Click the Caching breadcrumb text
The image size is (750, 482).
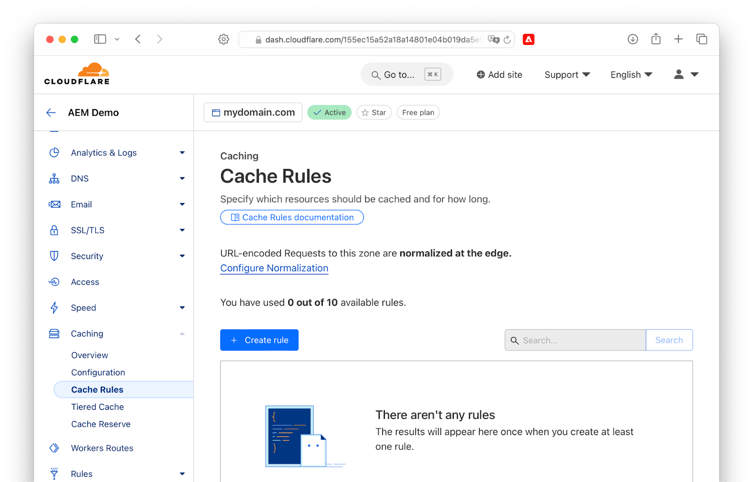point(239,156)
